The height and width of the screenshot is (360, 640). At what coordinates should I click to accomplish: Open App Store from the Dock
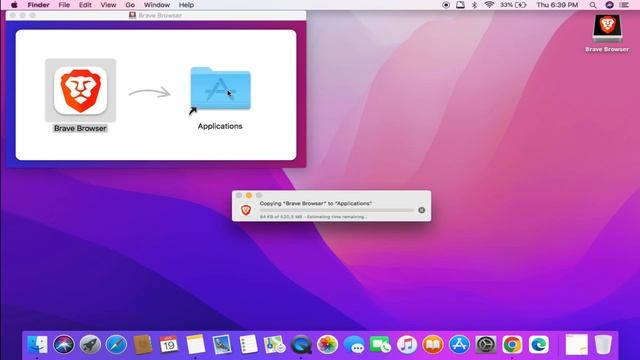click(x=459, y=344)
